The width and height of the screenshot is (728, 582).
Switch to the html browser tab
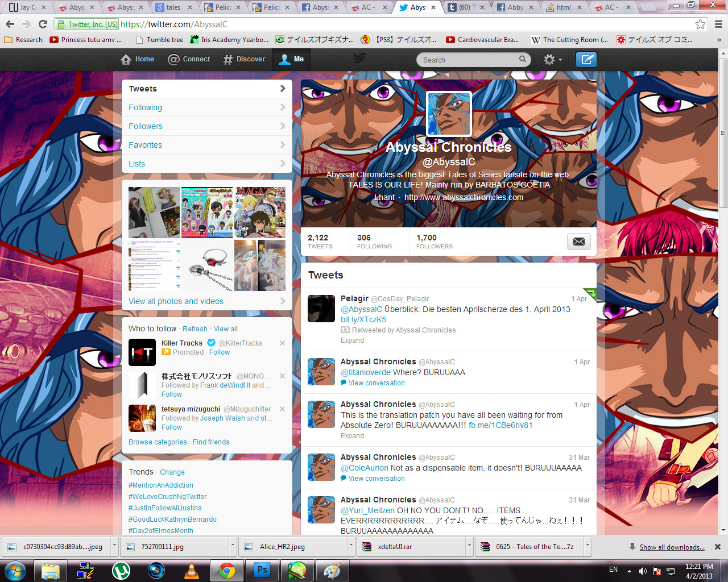point(562,7)
